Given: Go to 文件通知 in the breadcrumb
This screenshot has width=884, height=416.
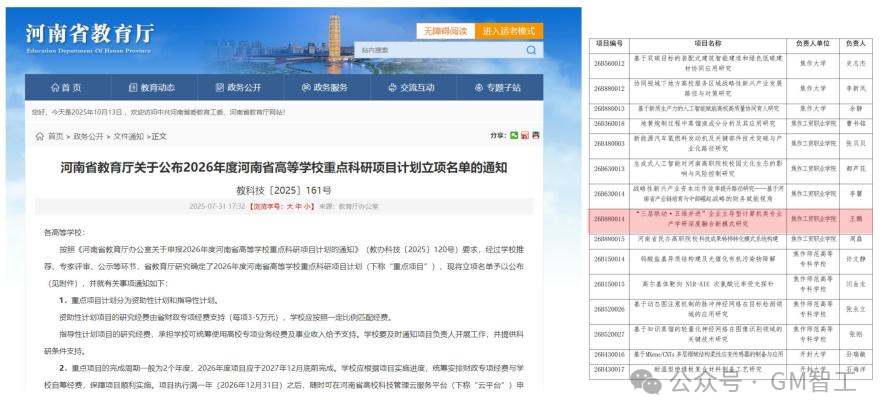Looking at the screenshot, I should 129,136.
